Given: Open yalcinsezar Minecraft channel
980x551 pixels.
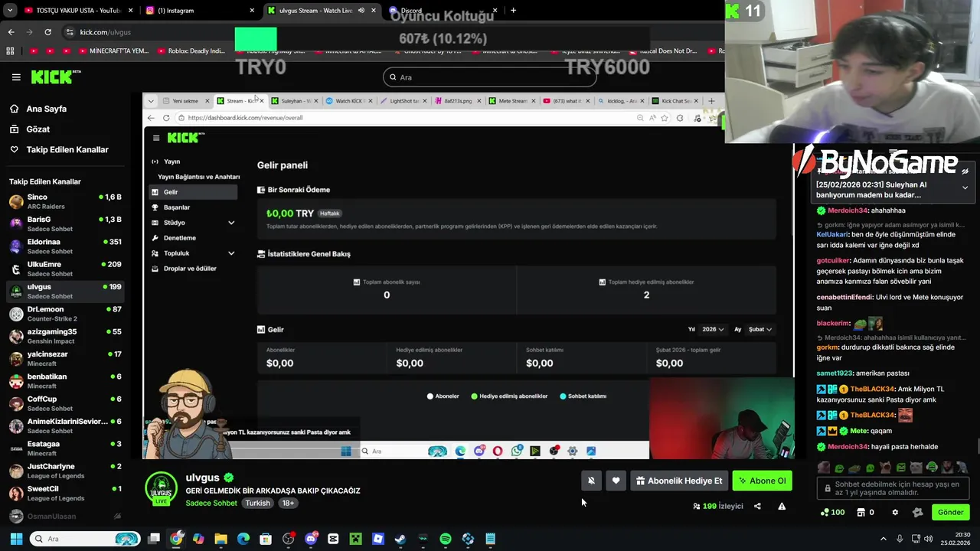Looking at the screenshot, I should click(65, 359).
